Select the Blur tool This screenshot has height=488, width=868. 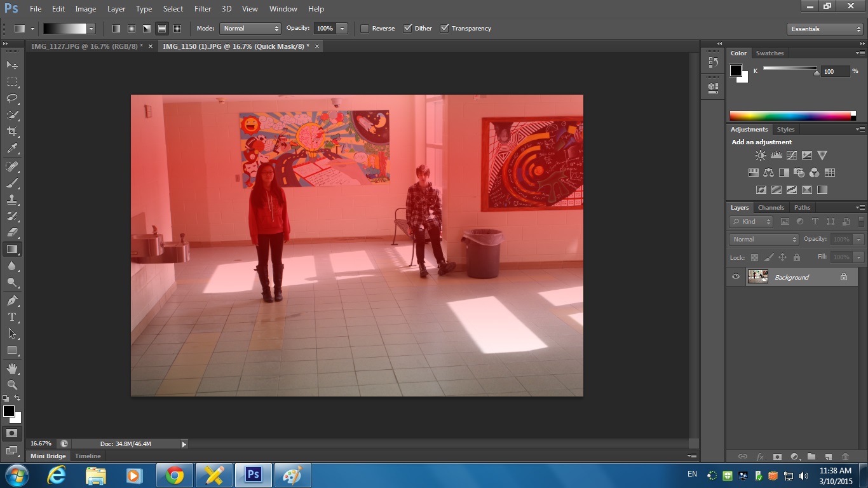pos(12,266)
